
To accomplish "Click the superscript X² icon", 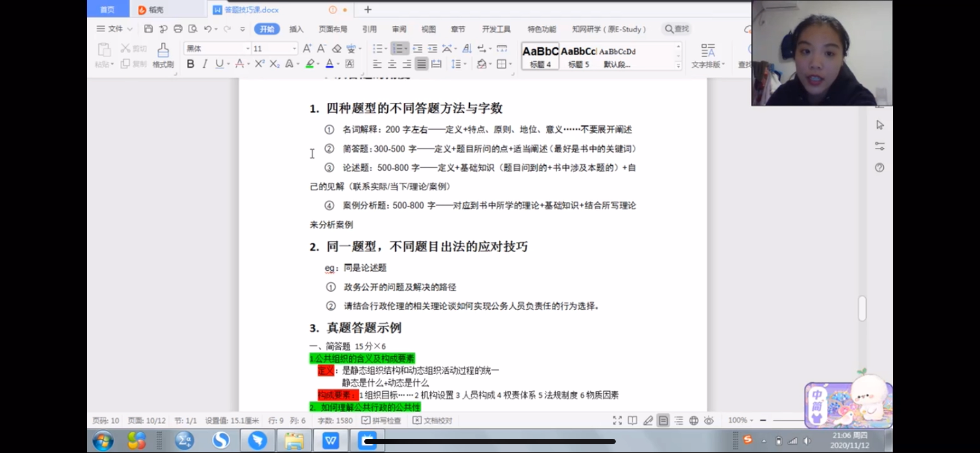I will point(260,64).
